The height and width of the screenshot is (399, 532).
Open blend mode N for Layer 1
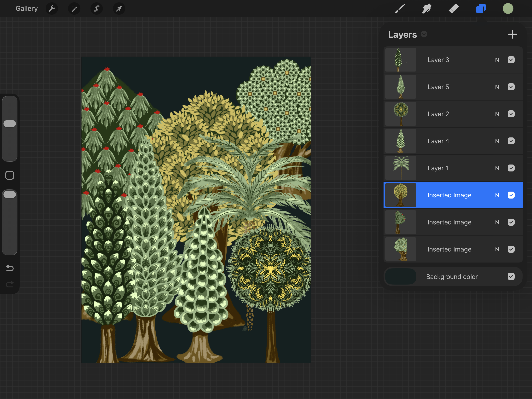point(497,168)
